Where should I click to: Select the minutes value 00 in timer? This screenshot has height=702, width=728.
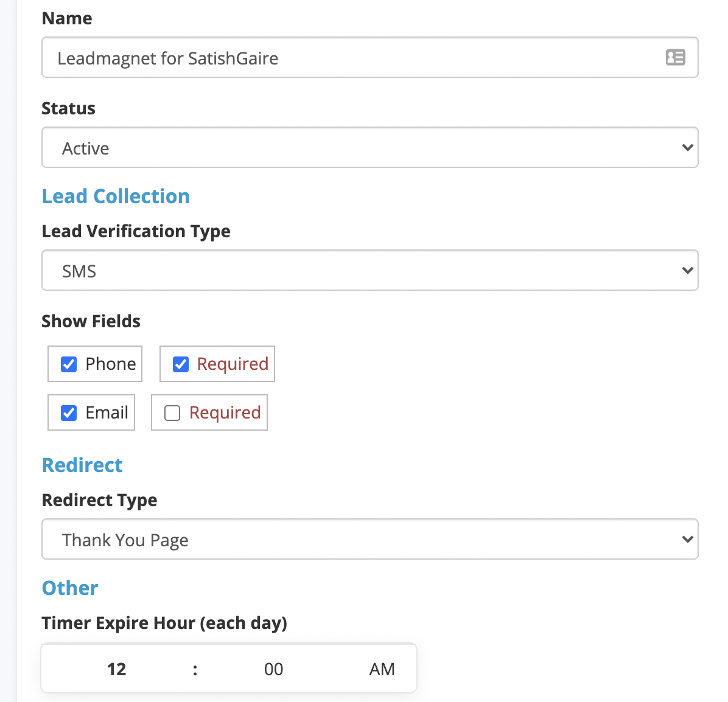(273, 669)
